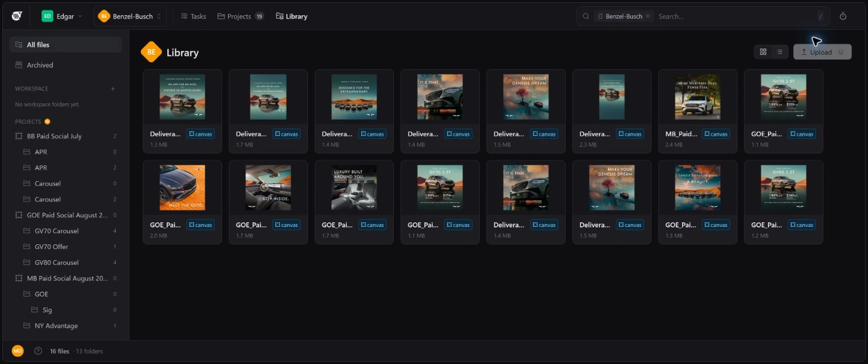Open the Projects tab

[241, 16]
